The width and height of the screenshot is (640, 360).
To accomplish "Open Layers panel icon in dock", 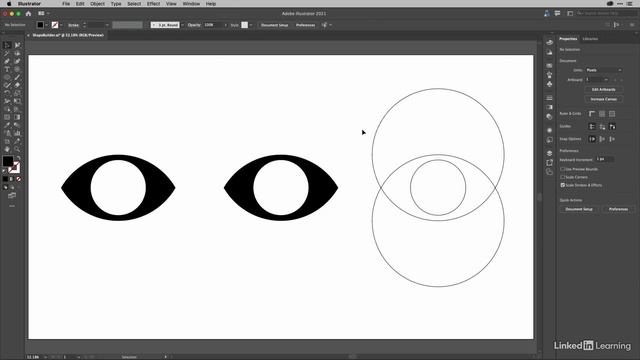I will click(549, 153).
